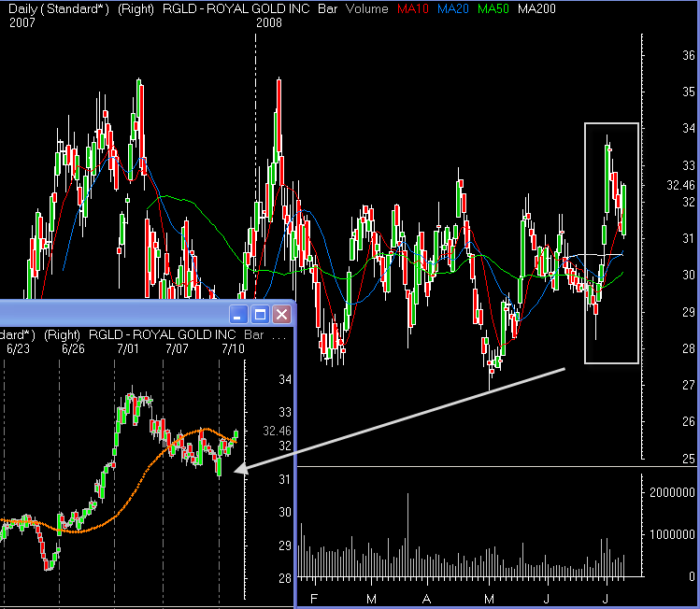The height and width of the screenshot is (609, 700).
Task: Click month label A on time axis
Action: [427, 599]
